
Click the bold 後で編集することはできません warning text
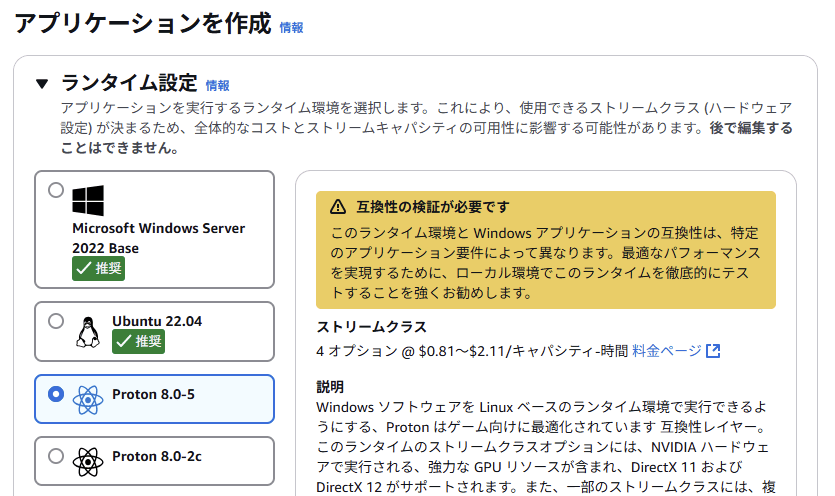pyautogui.click(x=427, y=138)
